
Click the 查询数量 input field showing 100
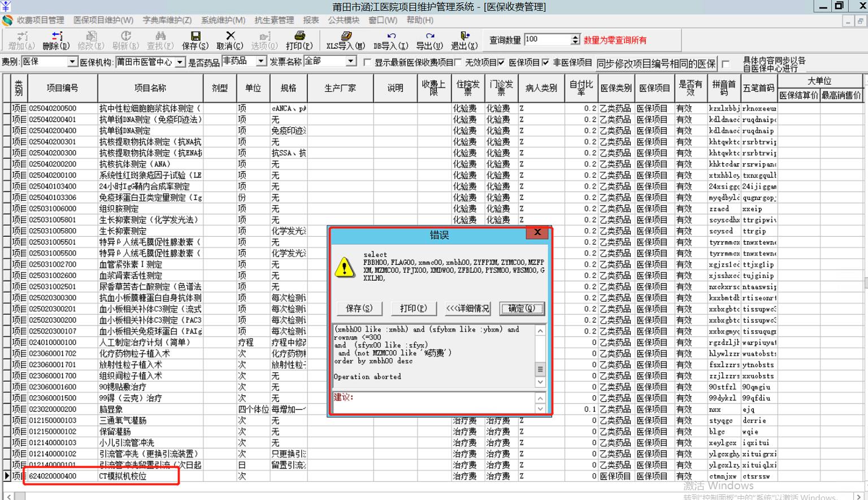point(548,40)
